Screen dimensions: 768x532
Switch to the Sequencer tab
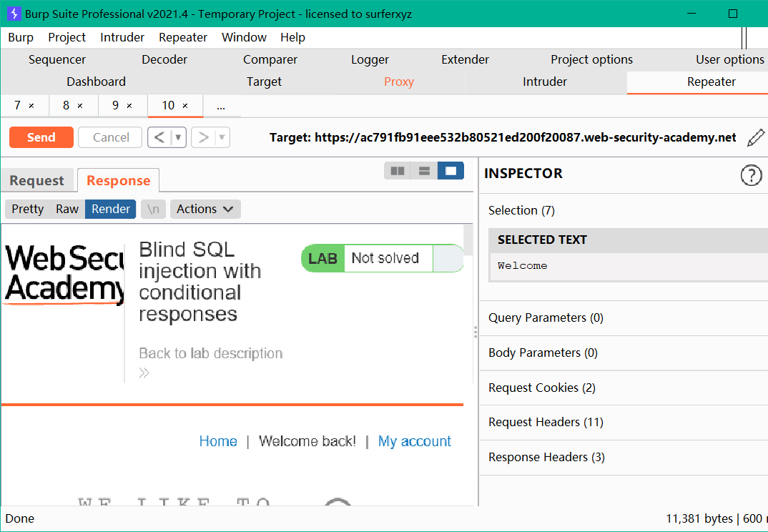click(56, 60)
